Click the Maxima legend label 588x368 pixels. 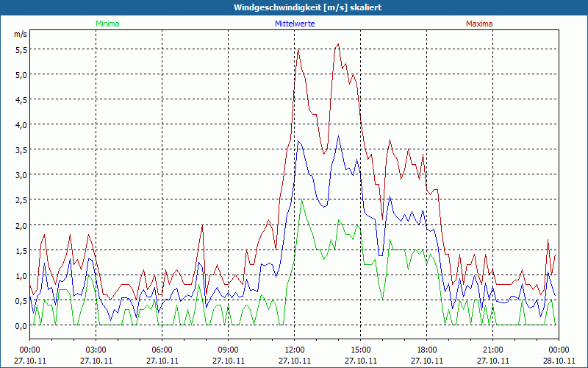[479, 24]
